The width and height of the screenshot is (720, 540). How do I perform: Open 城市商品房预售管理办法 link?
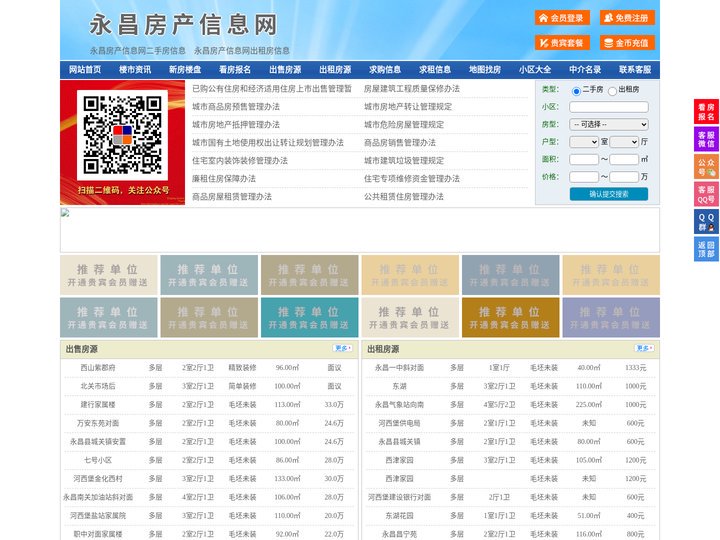tap(236, 107)
